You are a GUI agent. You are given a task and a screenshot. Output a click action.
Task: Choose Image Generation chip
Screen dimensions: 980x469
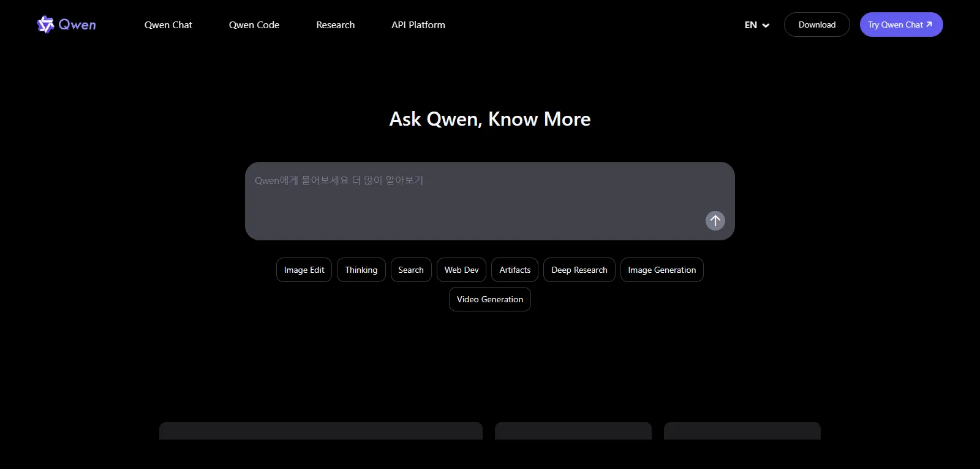coord(661,270)
